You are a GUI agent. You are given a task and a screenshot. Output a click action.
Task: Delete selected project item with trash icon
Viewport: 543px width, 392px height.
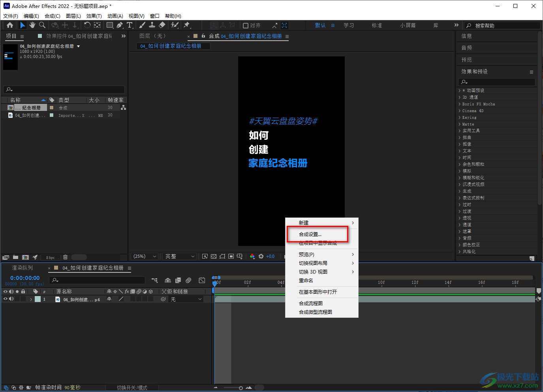click(x=66, y=257)
